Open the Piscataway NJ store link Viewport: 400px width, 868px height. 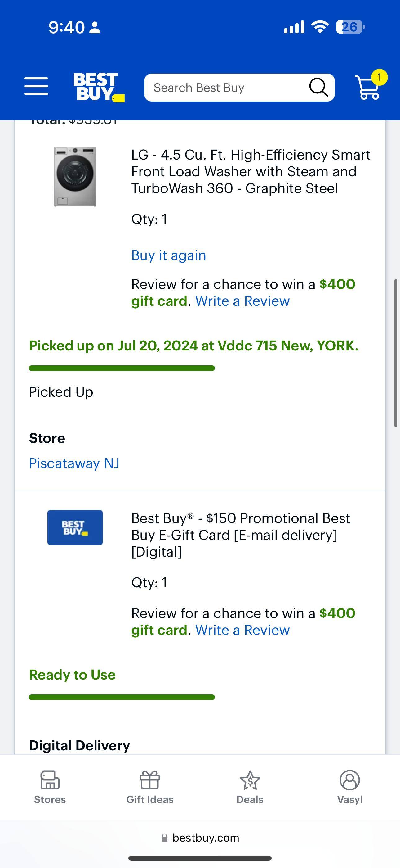tap(74, 463)
